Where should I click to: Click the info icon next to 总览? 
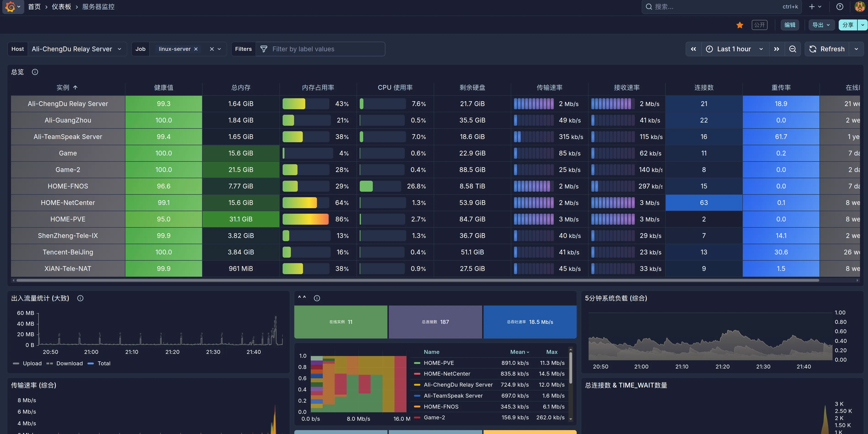tap(35, 72)
